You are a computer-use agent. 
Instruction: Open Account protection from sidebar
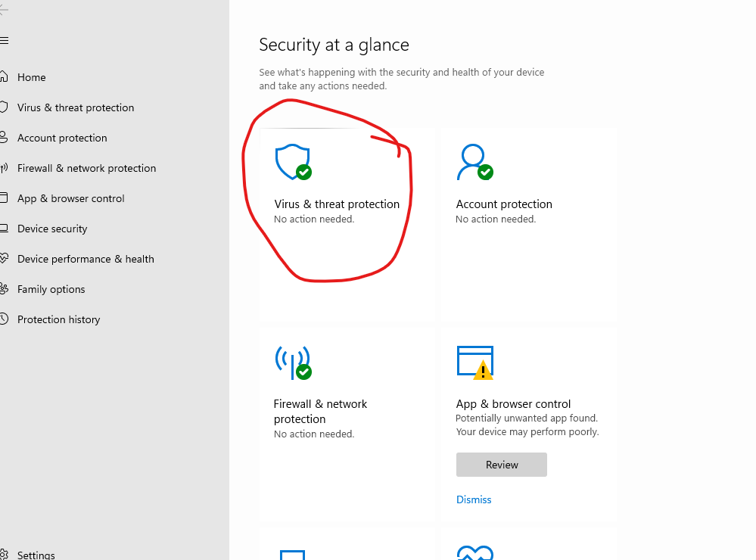tap(62, 138)
